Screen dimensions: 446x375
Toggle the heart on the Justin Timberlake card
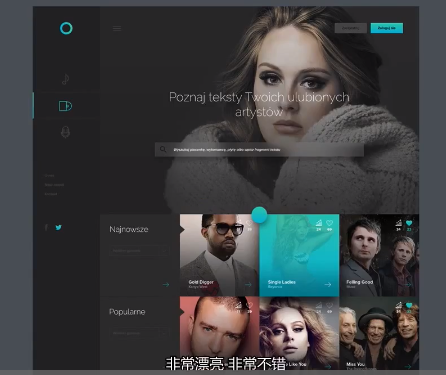pos(249,305)
